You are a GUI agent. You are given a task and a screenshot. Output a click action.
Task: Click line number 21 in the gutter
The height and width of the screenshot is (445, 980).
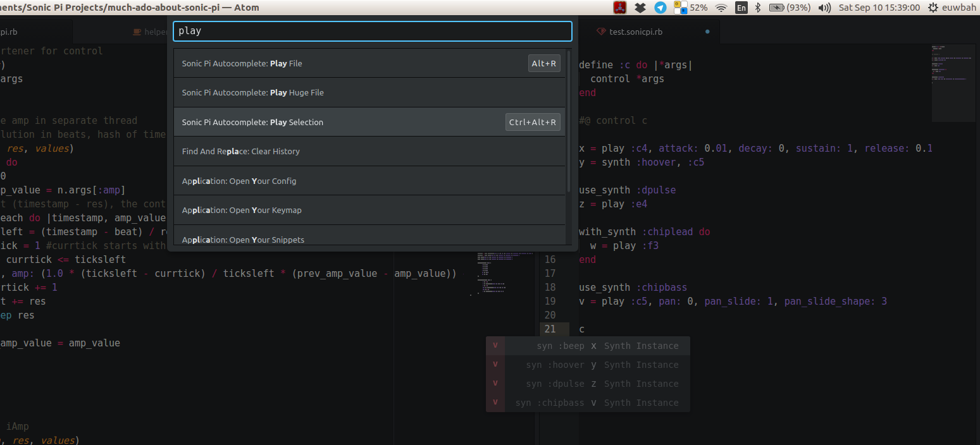click(x=549, y=329)
